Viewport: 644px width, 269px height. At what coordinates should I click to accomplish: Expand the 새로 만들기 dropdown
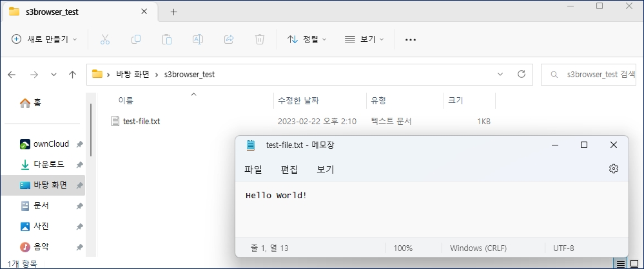click(x=44, y=39)
